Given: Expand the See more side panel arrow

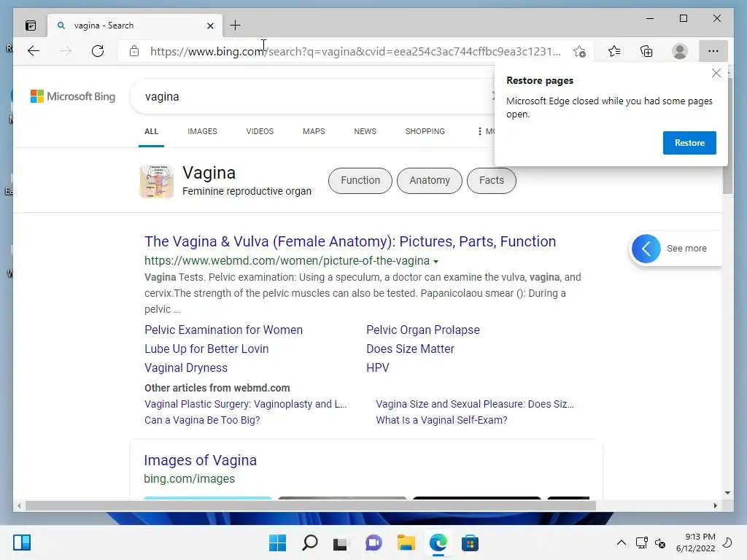Looking at the screenshot, I should tap(646, 249).
